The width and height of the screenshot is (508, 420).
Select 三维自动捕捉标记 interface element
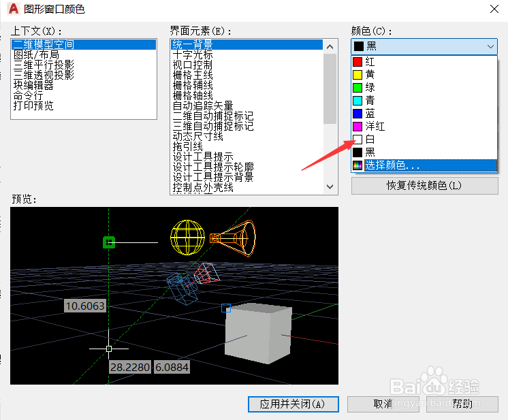(x=247, y=126)
